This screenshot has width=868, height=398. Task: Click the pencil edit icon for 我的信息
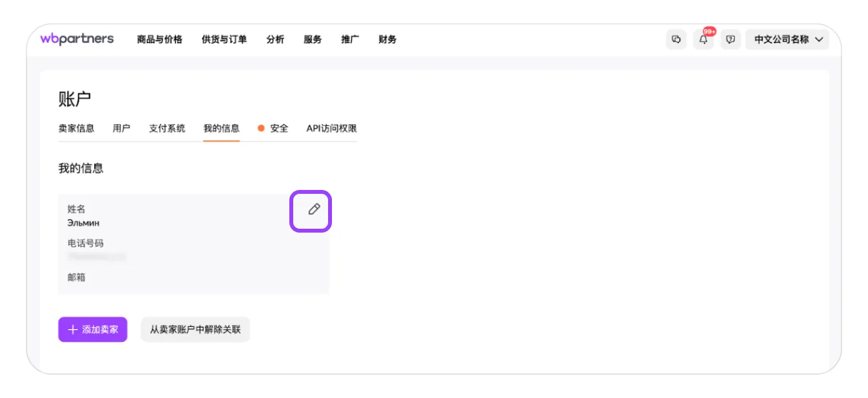[314, 209]
